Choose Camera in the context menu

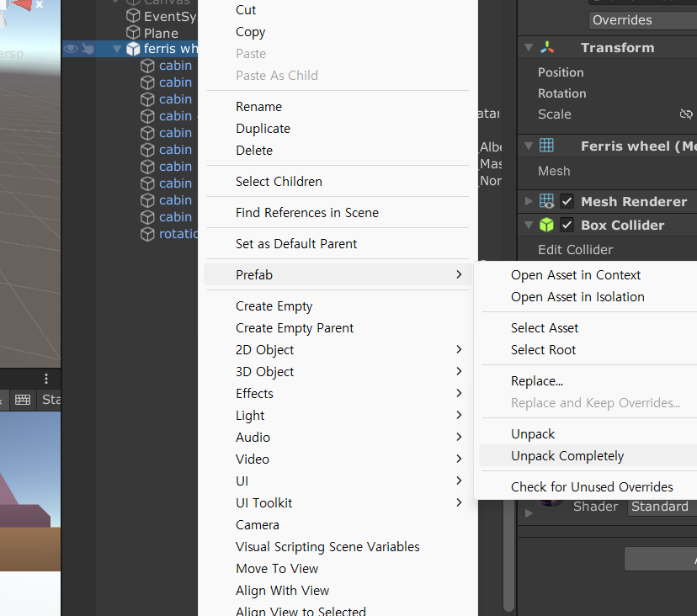(338, 525)
